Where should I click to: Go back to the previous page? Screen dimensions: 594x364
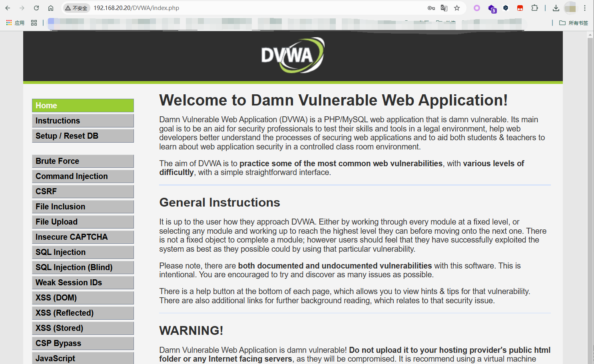pyautogui.click(x=8, y=8)
